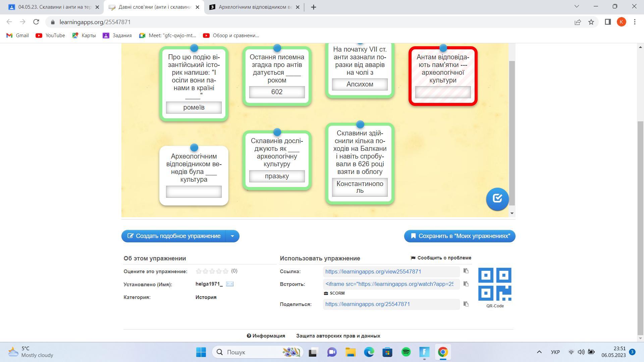Open Spotify from the taskbar

pos(406,352)
